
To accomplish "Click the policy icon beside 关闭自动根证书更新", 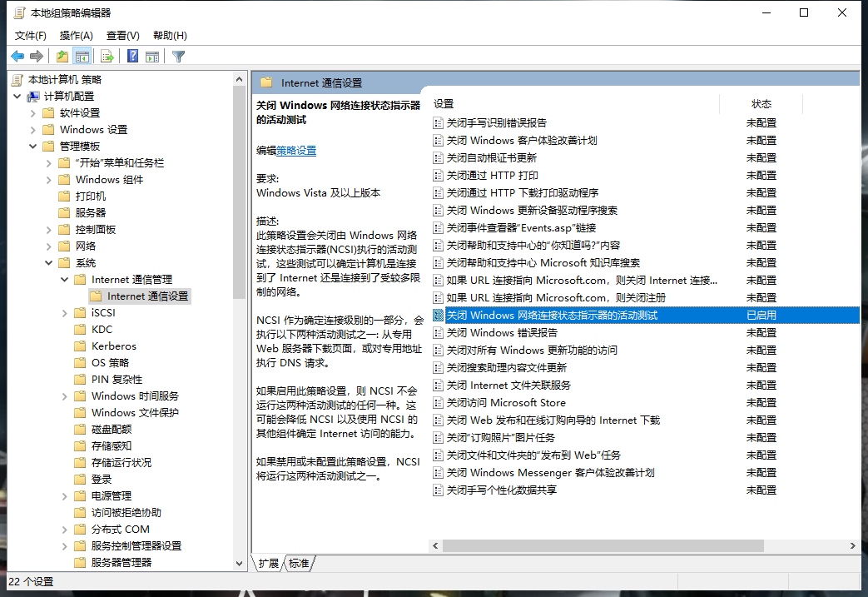I will pos(438,158).
